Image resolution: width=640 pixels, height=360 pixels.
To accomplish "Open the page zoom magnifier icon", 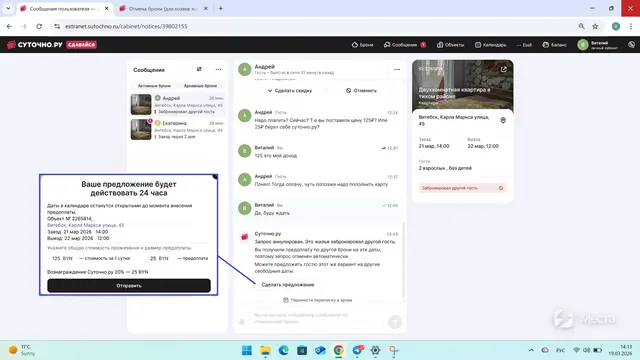I will (x=581, y=26).
